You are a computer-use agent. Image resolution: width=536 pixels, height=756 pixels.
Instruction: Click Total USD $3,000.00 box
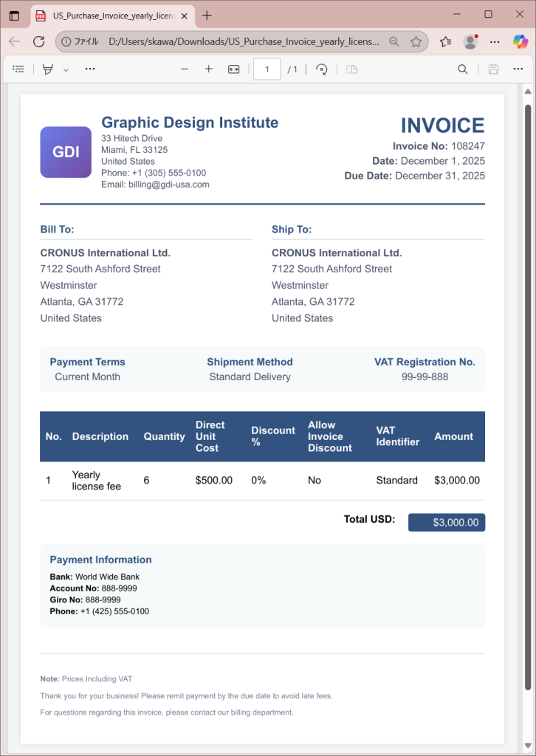[x=447, y=523]
